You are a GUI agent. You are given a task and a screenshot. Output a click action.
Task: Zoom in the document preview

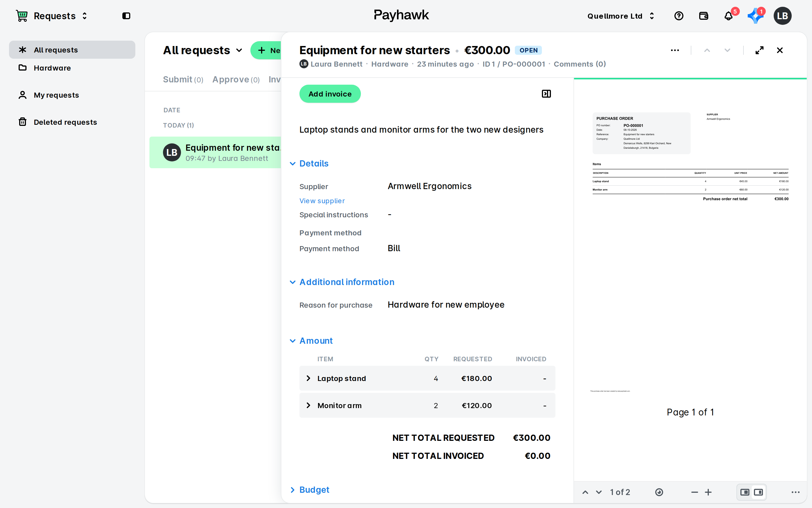point(708,492)
